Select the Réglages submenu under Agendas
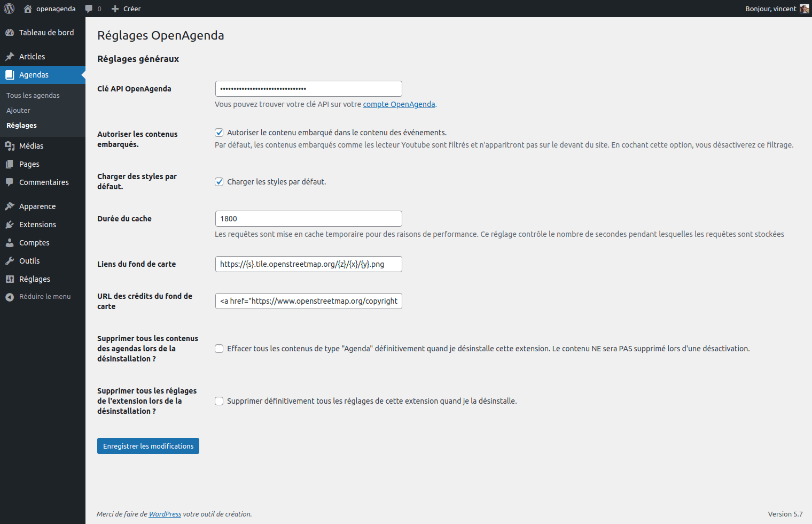Viewport: 812px width, 524px height. click(x=21, y=125)
